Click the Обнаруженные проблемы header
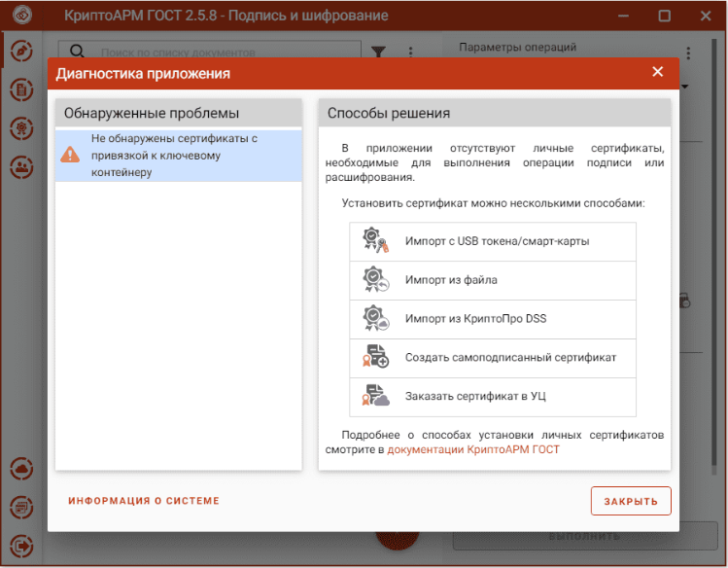Viewport: 728px width, 568px height. pyautogui.click(x=178, y=113)
